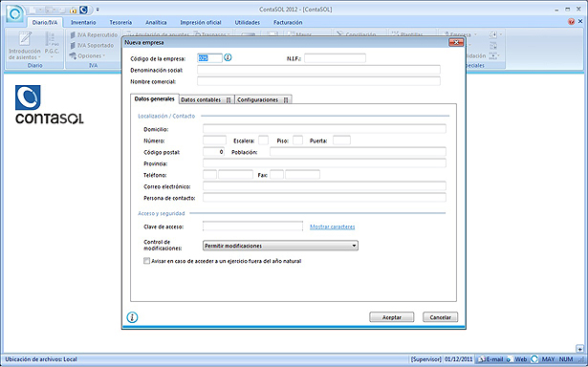
Task: Open the ContaSOL application orb menu
Action: click(x=15, y=13)
